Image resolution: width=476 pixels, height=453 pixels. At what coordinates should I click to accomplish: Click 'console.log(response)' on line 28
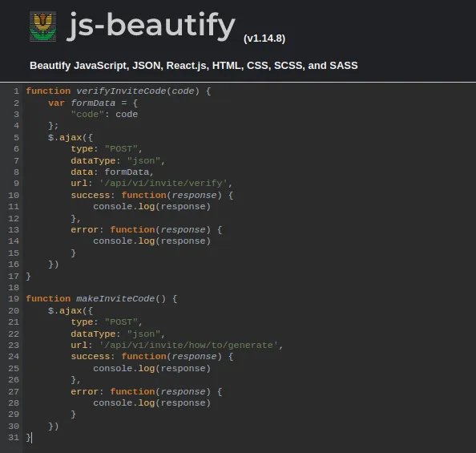(151, 402)
